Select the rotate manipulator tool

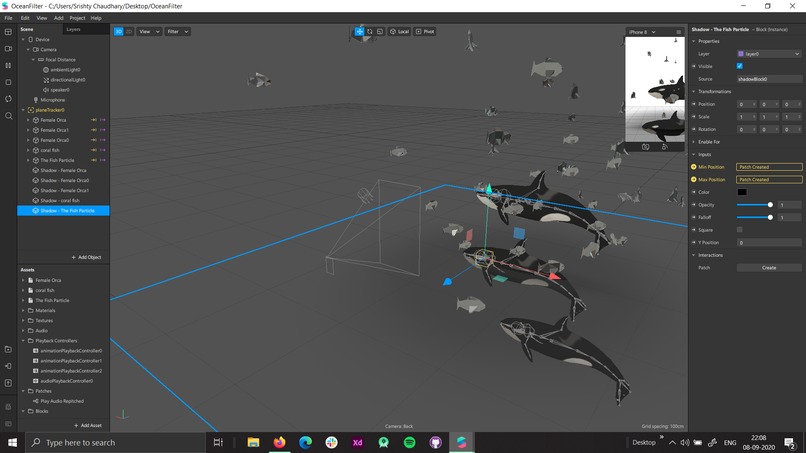[370, 31]
